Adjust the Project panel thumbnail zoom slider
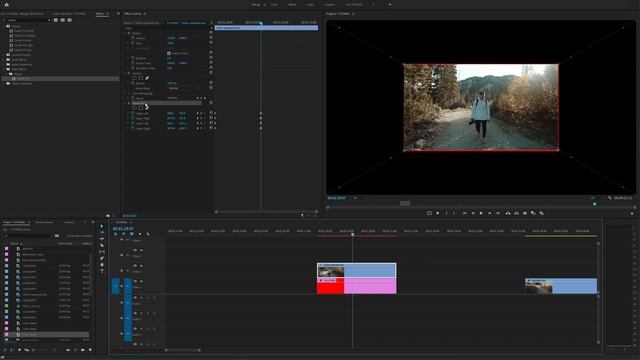This screenshot has height=360, width=640. [x=41, y=350]
